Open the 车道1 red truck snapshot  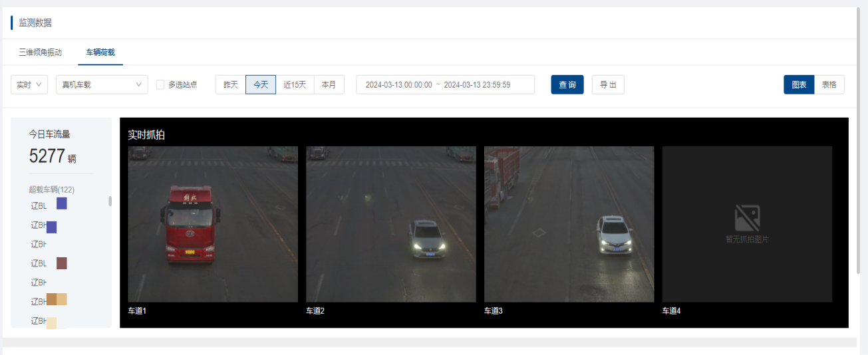pos(213,224)
